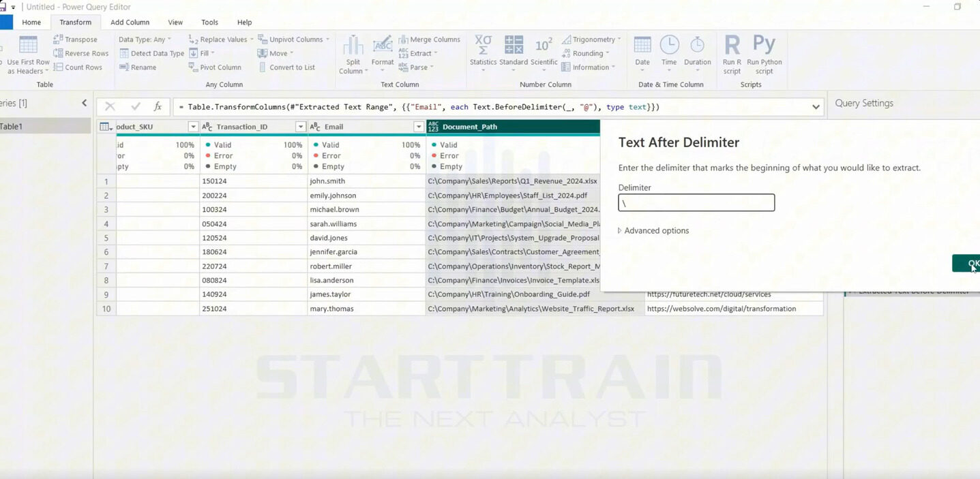Open Rounding dropdown

[x=586, y=53]
